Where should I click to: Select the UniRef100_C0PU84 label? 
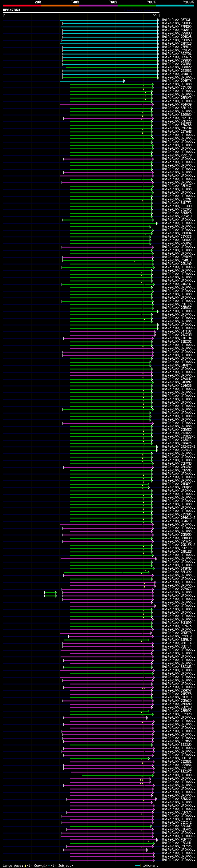point(177,233)
